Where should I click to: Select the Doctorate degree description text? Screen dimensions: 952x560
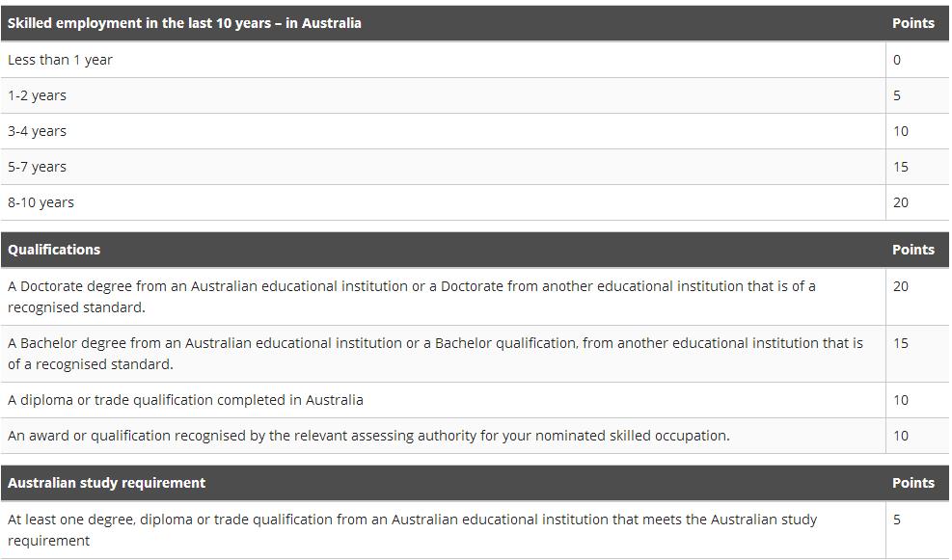click(411, 297)
